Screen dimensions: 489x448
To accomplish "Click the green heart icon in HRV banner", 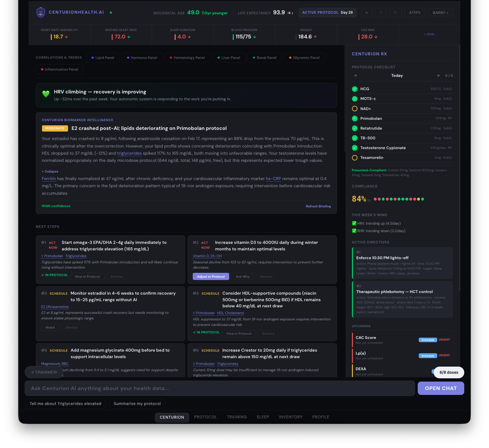I will pos(46,94).
